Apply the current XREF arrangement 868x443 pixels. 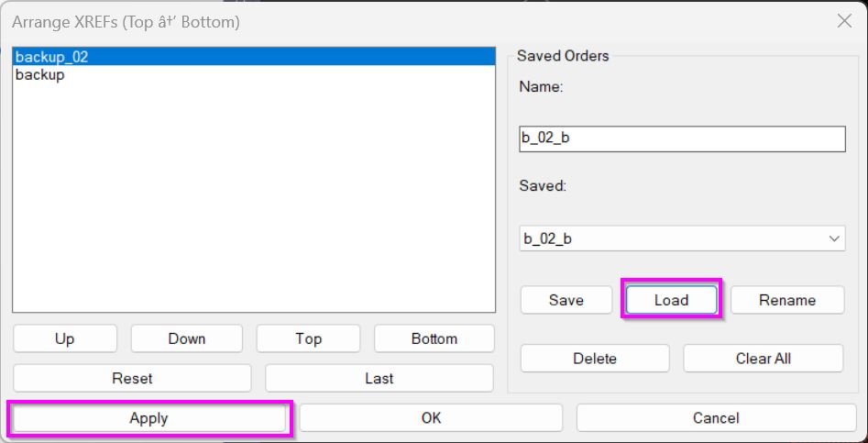point(148,418)
